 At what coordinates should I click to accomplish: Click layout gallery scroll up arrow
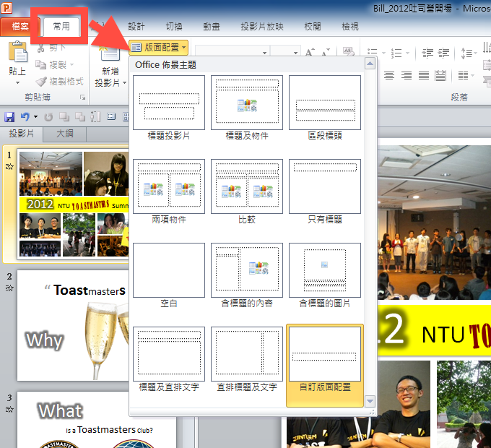tap(370, 64)
